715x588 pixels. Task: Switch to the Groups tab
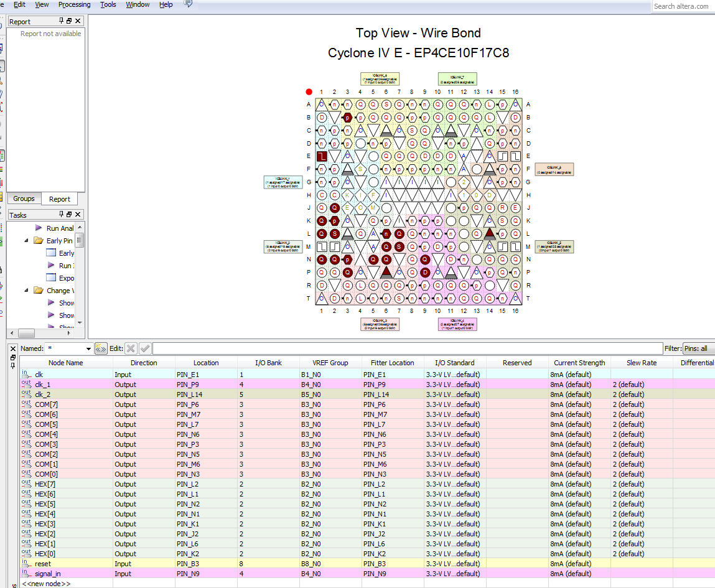tap(24, 198)
